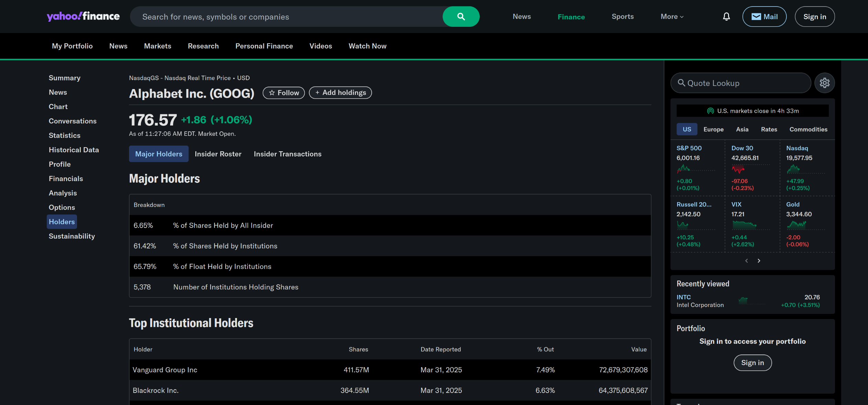The width and height of the screenshot is (868, 405).
Task: Click the green search magnifier button
Action: click(461, 17)
